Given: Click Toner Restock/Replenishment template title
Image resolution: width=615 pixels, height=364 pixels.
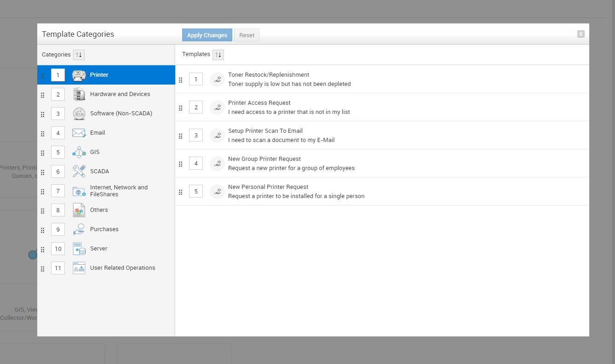Looking at the screenshot, I should point(269,75).
